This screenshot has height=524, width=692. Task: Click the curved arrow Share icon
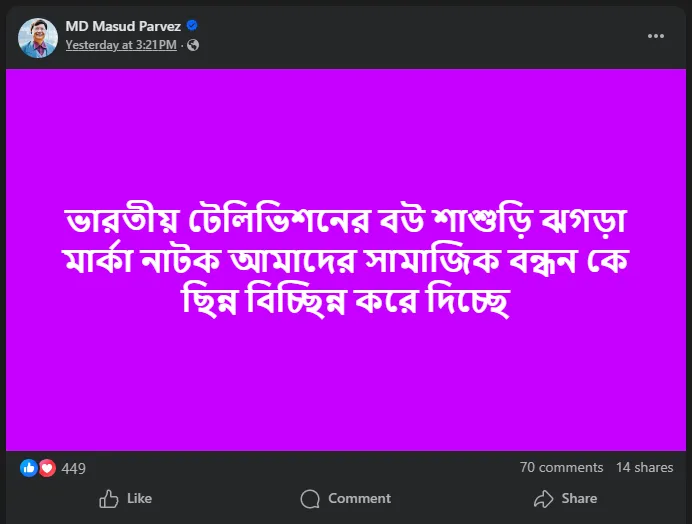tap(543, 498)
